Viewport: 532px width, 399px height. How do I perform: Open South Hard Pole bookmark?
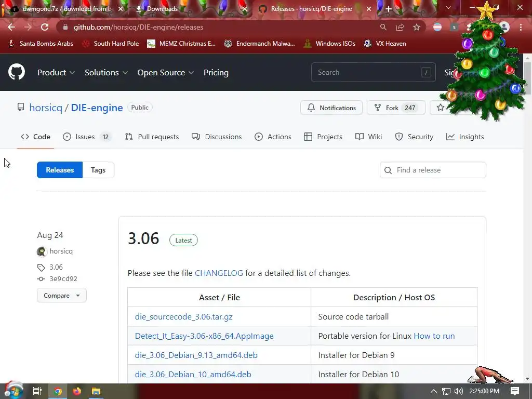tap(111, 44)
